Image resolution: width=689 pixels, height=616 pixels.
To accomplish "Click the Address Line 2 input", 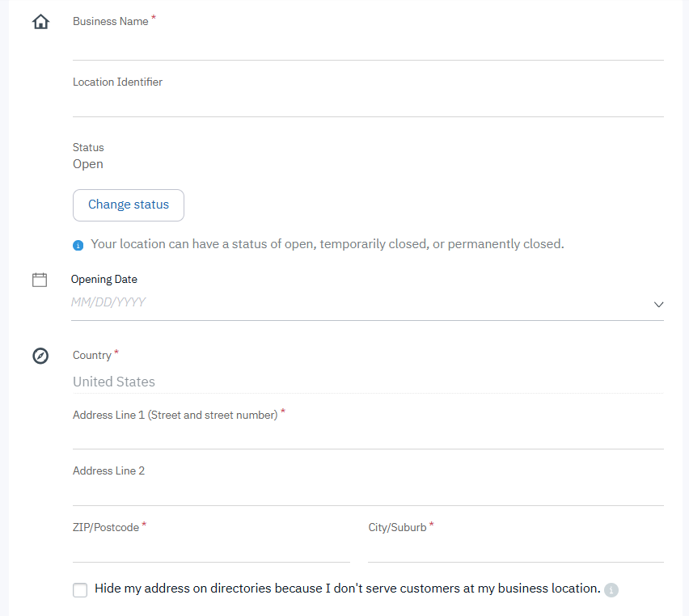I will click(367, 493).
